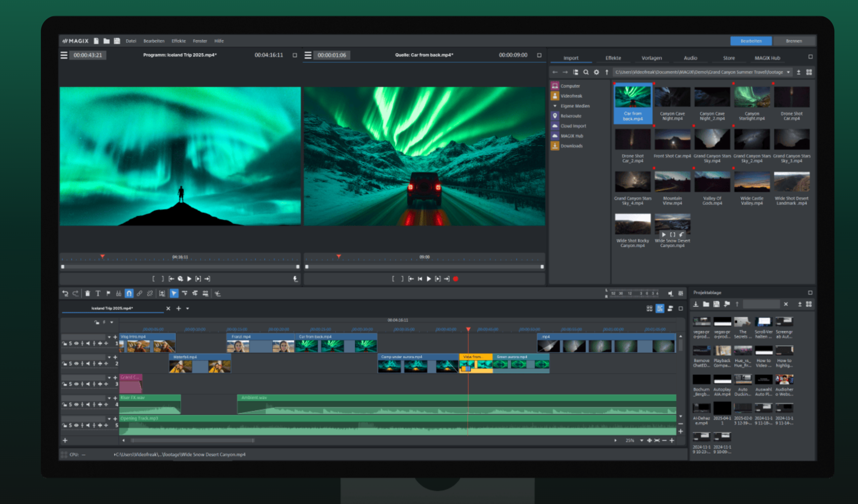Image resolution: width=858 pixels, height=504 pixels.
Task: Click program monitor scrub bar
Action: tap(180, 267)
